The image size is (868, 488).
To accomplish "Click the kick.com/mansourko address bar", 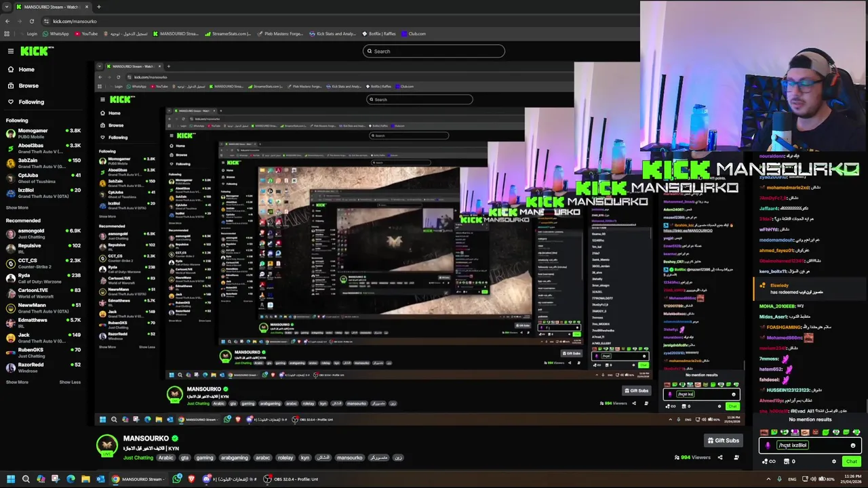I will point(75,21).
